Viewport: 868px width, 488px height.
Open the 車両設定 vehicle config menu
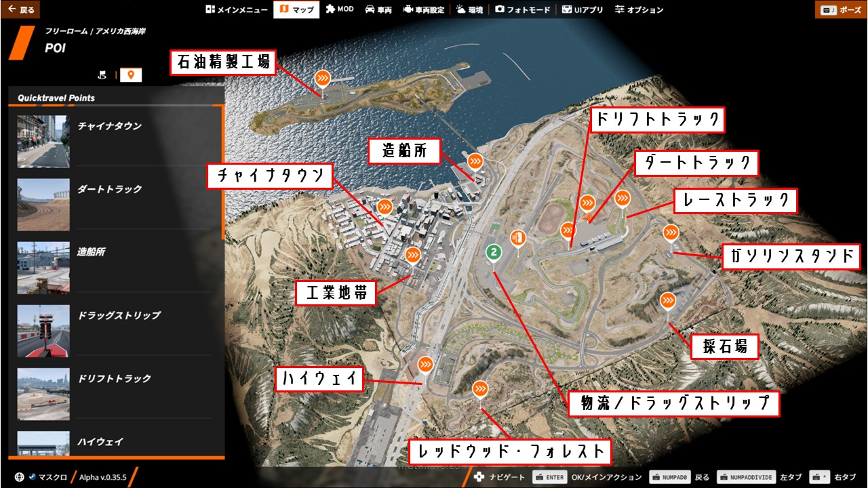coord(424,9)
